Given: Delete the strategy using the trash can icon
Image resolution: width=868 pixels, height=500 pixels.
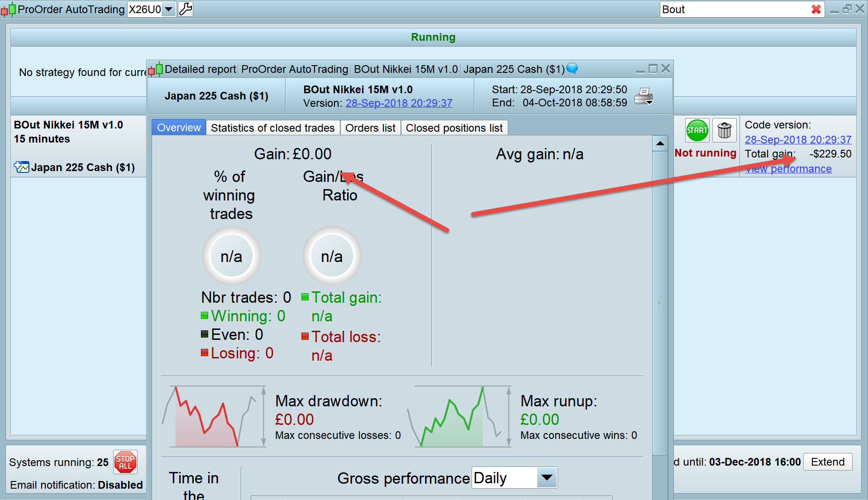Looking at the screenshot, I should coord(724,130).
